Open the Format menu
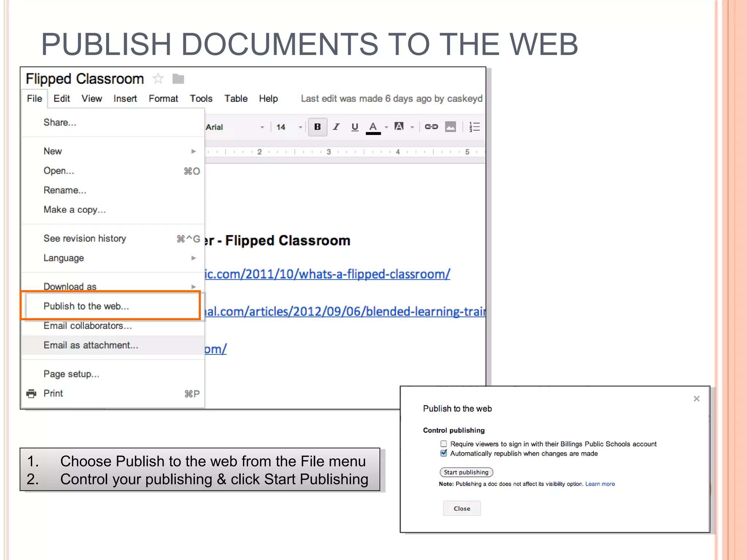The image size is (747, 560). tap(163, 99)
